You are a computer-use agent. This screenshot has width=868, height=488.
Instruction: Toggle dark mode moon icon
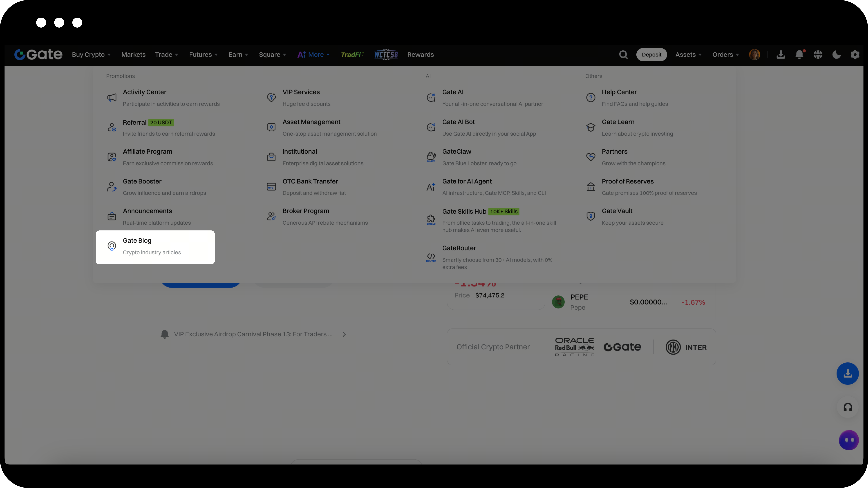(836, 55)
